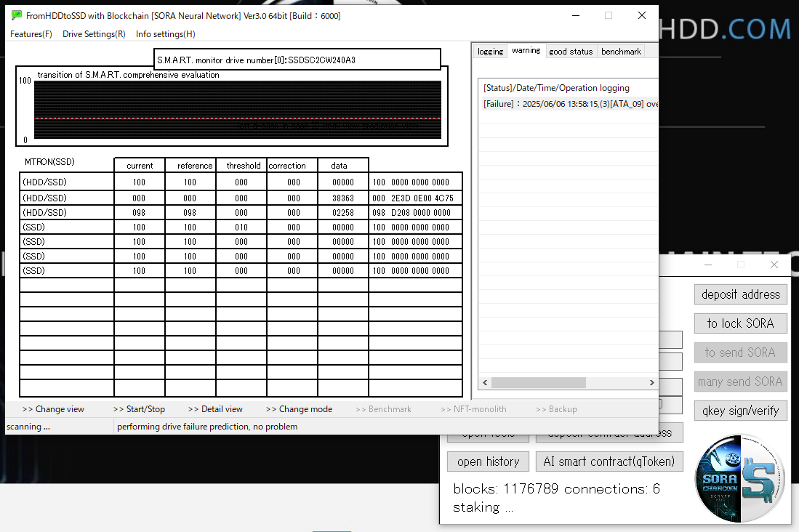This screenshot has width=799, height=532.
Task: Click the SORA Chaincoin logo image
Action: [740, 478]
